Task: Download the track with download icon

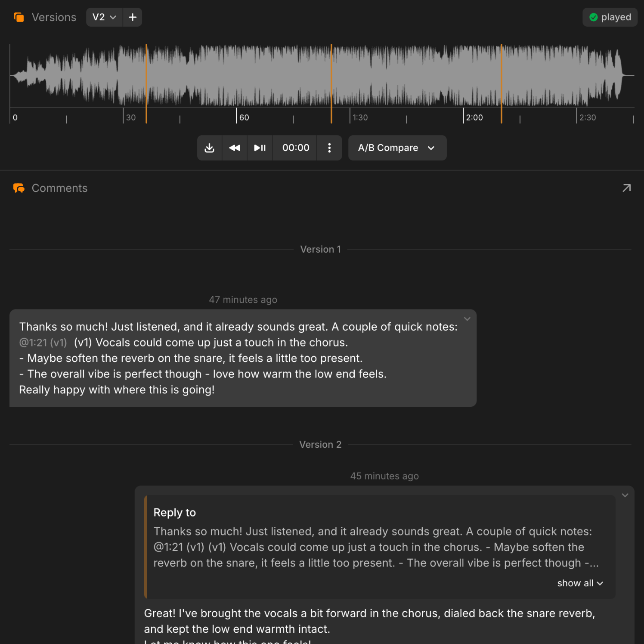Action: [210, 148]
